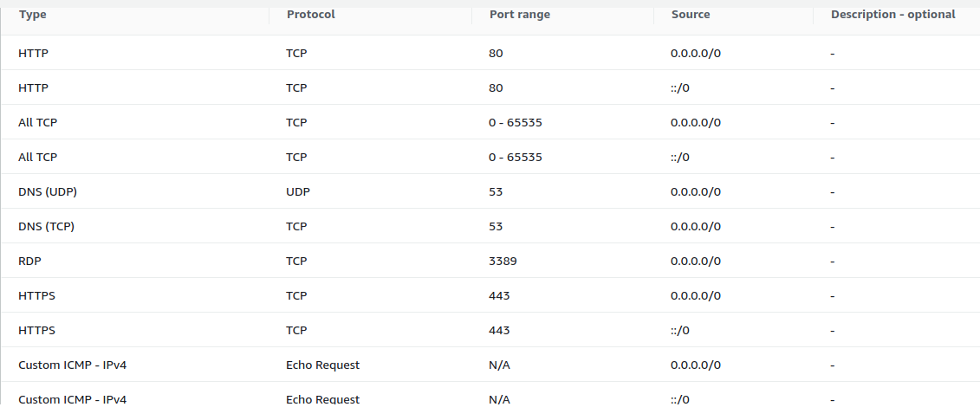Select the Custom ICMP - IPv4 rule for 0.0.0.0/0

[x=490, y=365]
